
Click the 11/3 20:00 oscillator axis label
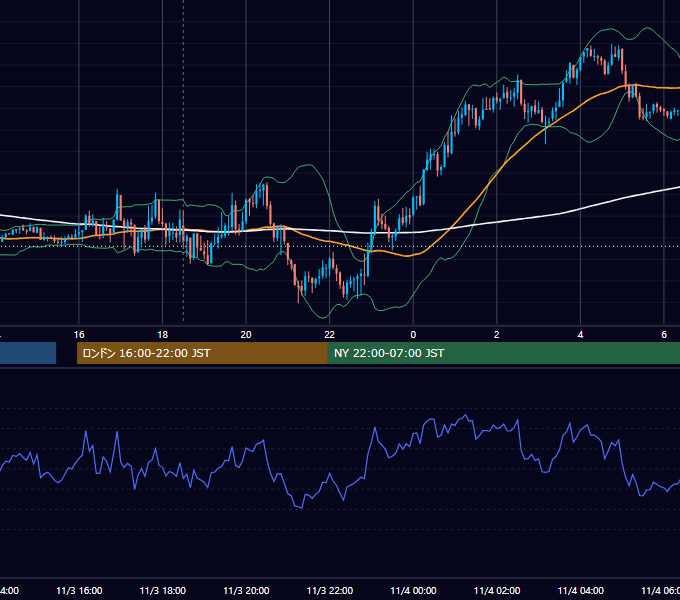[246, 590]
